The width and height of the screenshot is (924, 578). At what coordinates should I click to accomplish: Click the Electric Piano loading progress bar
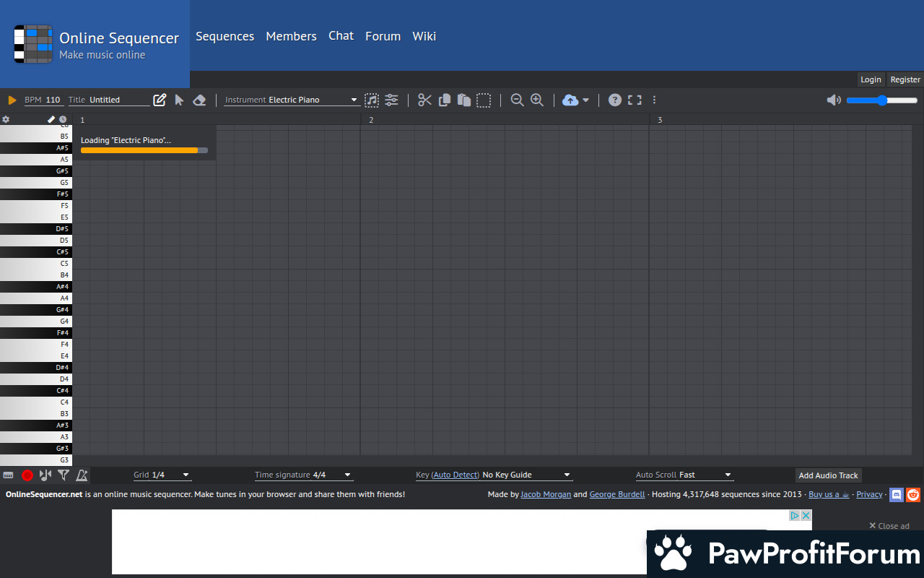(x=144, y=150)
